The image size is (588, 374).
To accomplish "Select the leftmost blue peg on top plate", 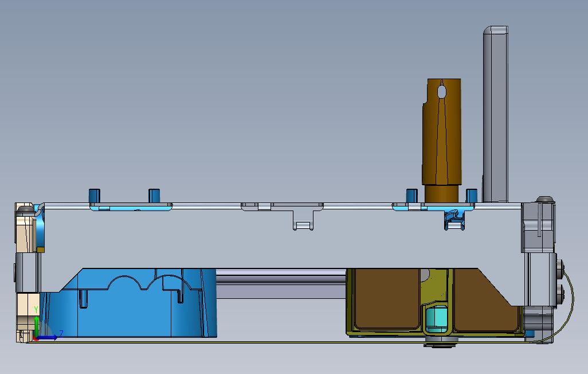I will pos(94,196).
